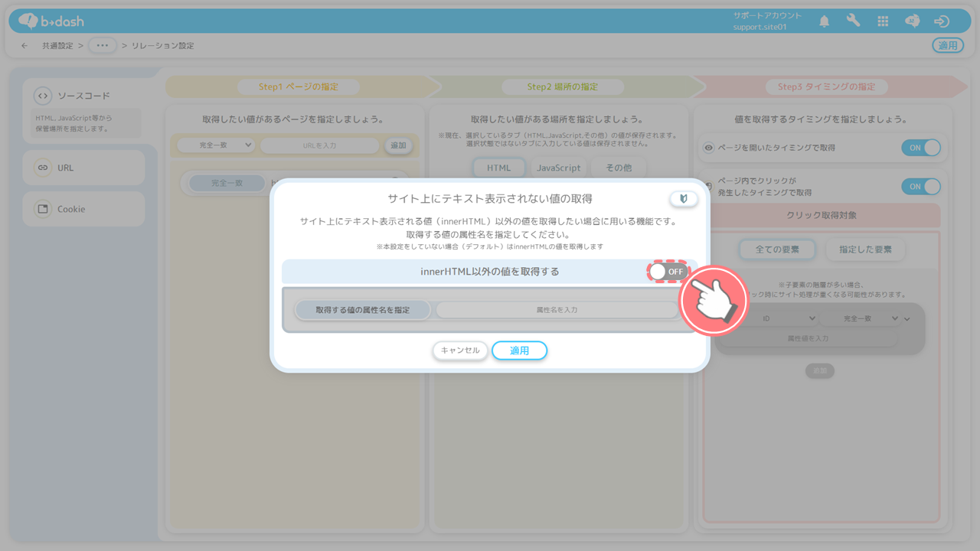Click the 取得する値の属性名を指定 label
The image size is (980, 551).
[363, 310]
